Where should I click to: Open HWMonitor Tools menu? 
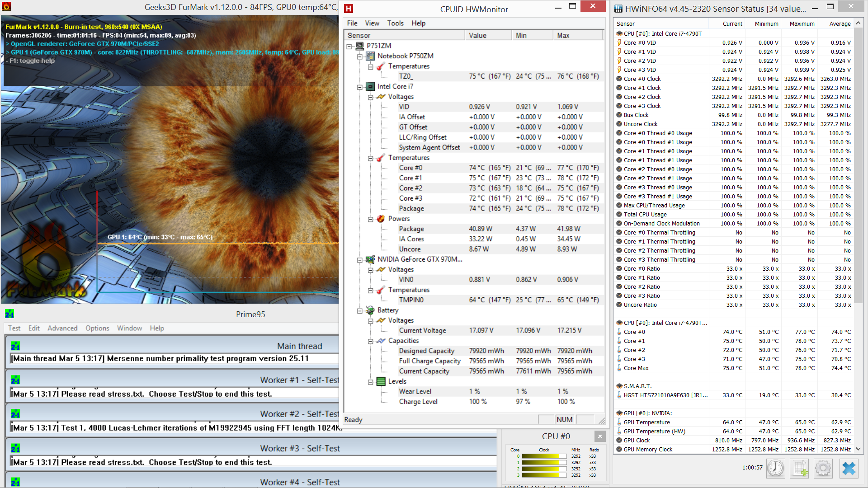[x=395, y=23]
